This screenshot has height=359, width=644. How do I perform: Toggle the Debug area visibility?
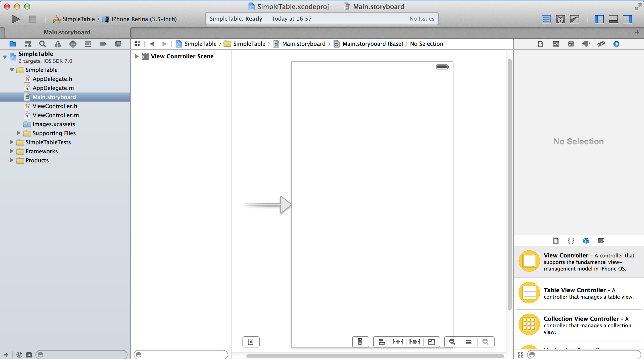coord(613,19)
